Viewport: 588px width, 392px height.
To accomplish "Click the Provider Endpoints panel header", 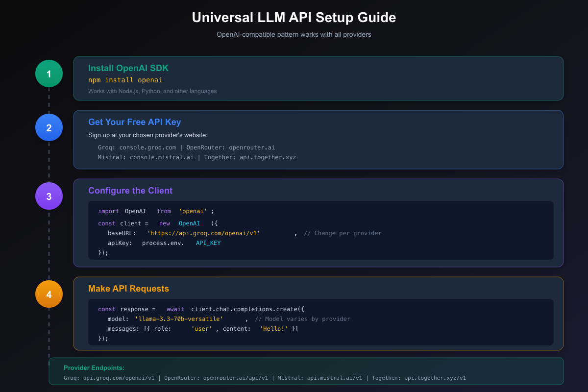I will [94, 367].
